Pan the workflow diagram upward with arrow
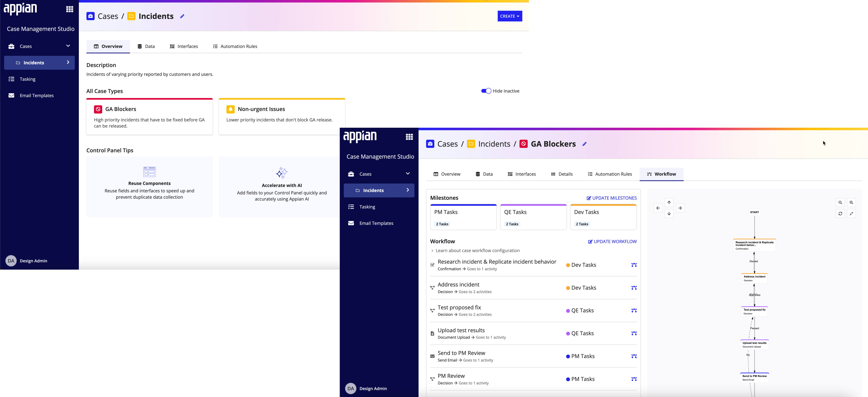The height and width of the screenshot is (397, 868). coord(669,203)
